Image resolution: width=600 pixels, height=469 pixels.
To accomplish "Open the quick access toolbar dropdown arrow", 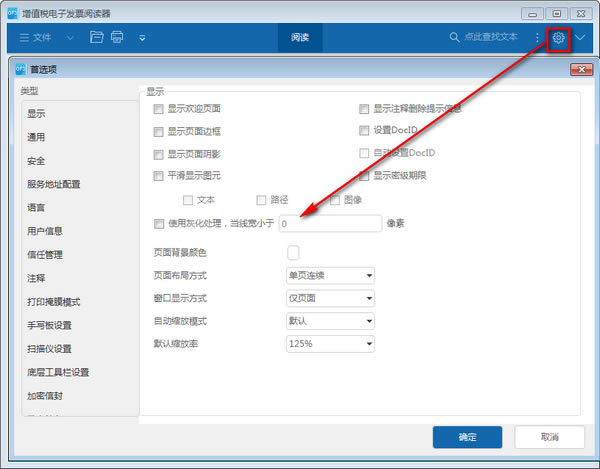I will [x=142, y=38].
